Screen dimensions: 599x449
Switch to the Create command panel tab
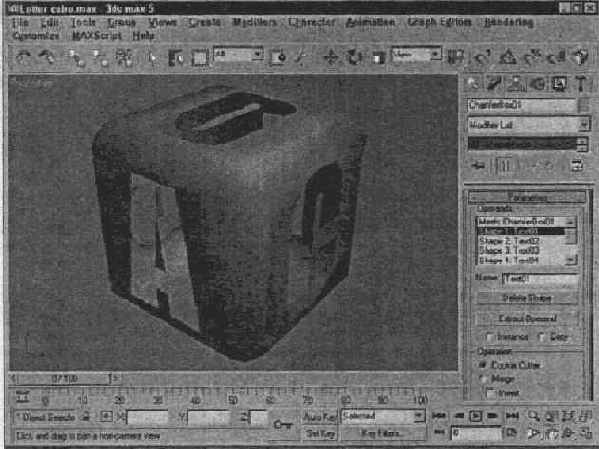point(473,84)
